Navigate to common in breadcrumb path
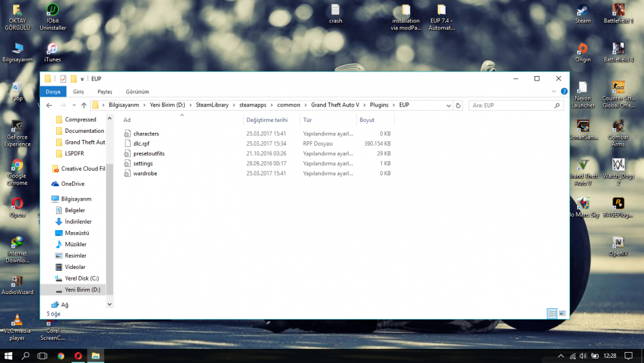The width and height of the screenshot is (644, 363). coord(289,105)
